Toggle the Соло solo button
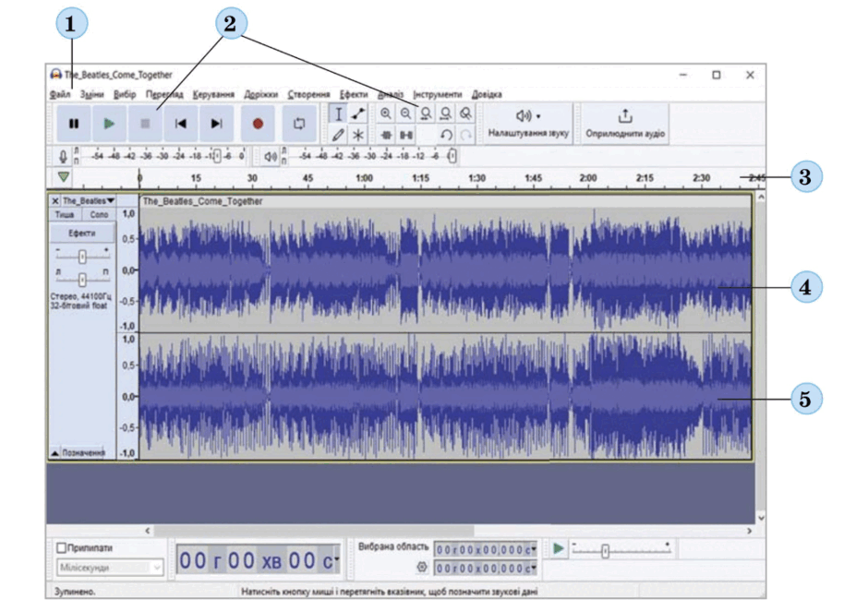 point(99,215)
